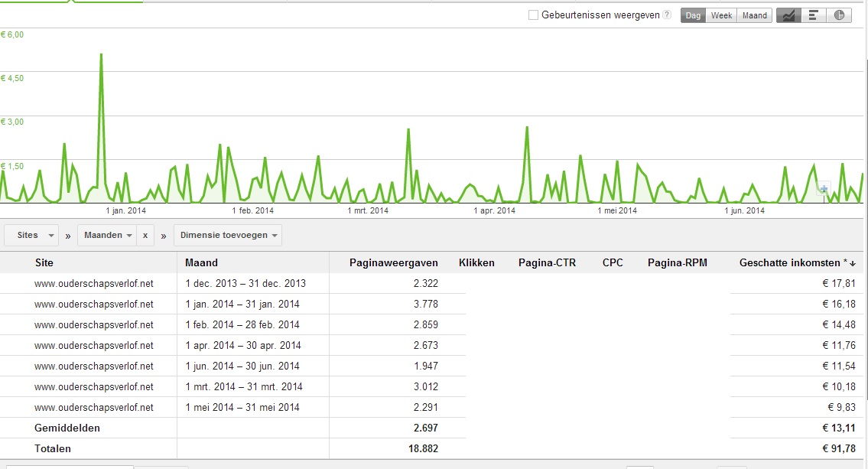Click pageviews value 2.859
The width and height of the screenshot is (868, 469).
point(426,325)
